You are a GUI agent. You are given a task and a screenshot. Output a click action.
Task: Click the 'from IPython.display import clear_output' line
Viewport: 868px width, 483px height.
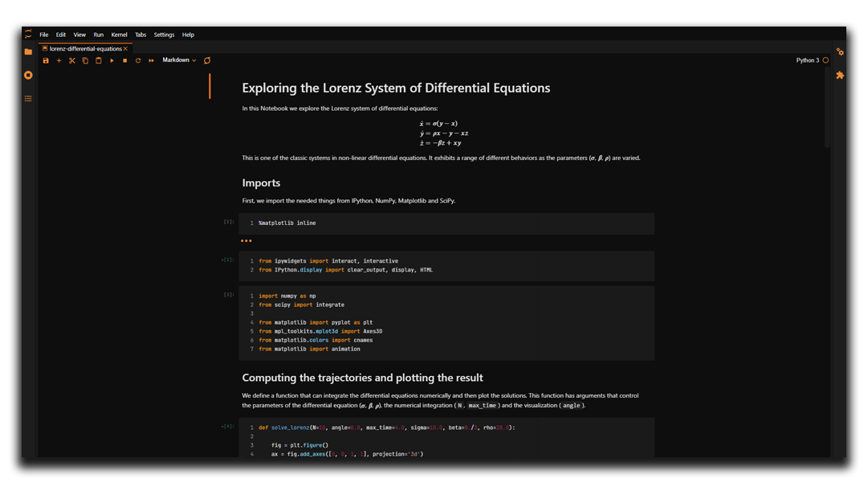(x=345, y=270)
